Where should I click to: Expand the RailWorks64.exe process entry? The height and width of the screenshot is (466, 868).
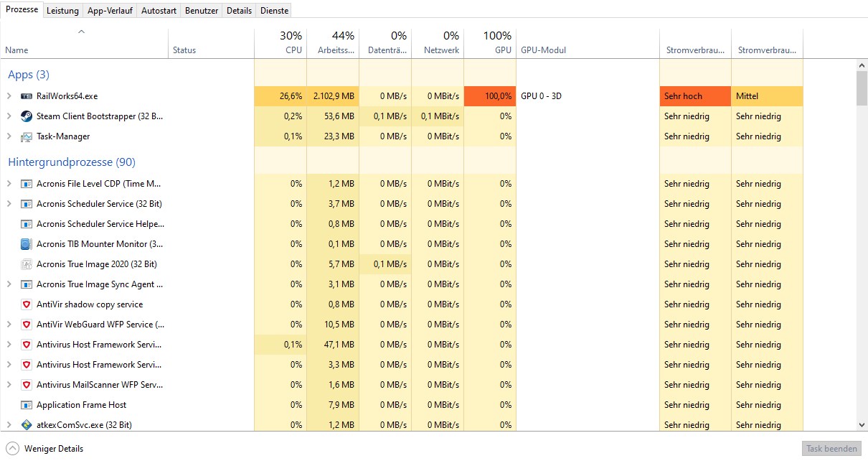(x=9, y=96)
